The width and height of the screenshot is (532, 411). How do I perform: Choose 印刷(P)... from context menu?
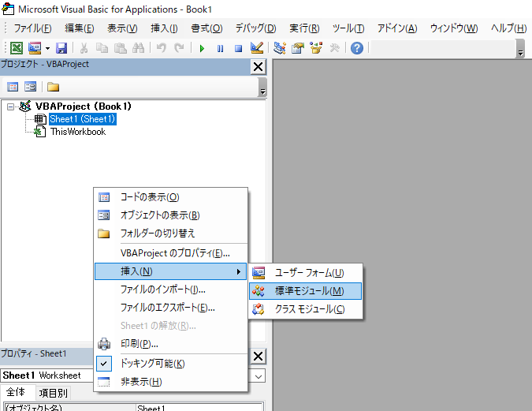(x=171, y=344)
